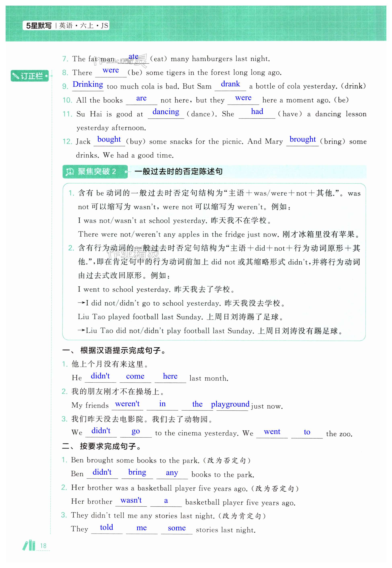Click the answer 'weren't' after My friends
This screenshot has height=568, width=392.
point(127,404)
